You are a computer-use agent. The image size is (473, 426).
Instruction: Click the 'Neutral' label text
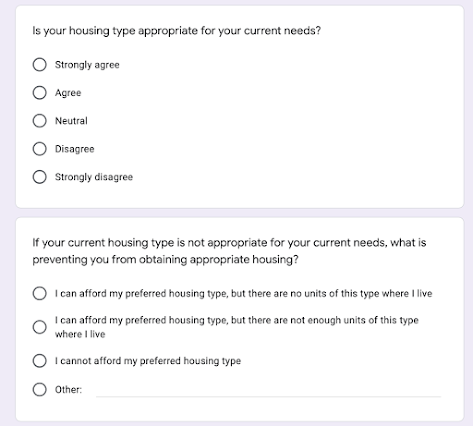(x=71, y=121)
